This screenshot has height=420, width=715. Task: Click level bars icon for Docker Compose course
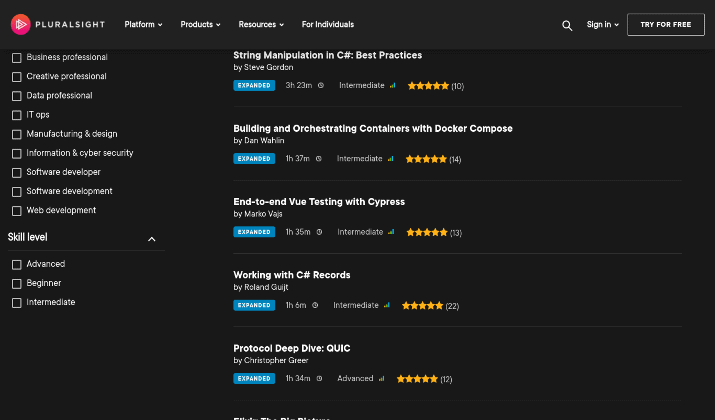point(390,159)
